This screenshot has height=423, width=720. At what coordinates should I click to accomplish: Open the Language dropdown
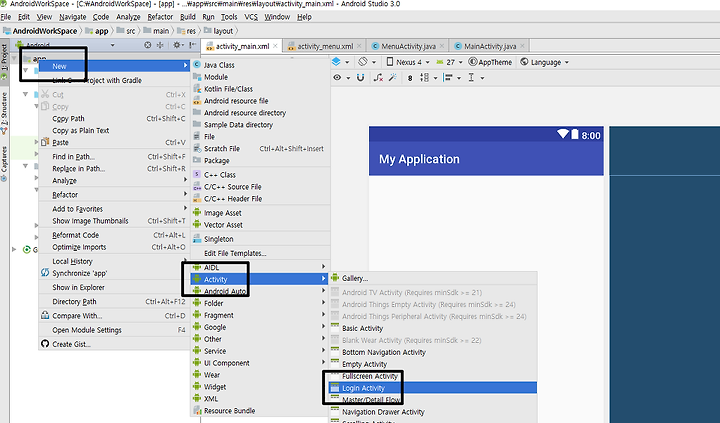pyautogui.click(x=545, y=62)
